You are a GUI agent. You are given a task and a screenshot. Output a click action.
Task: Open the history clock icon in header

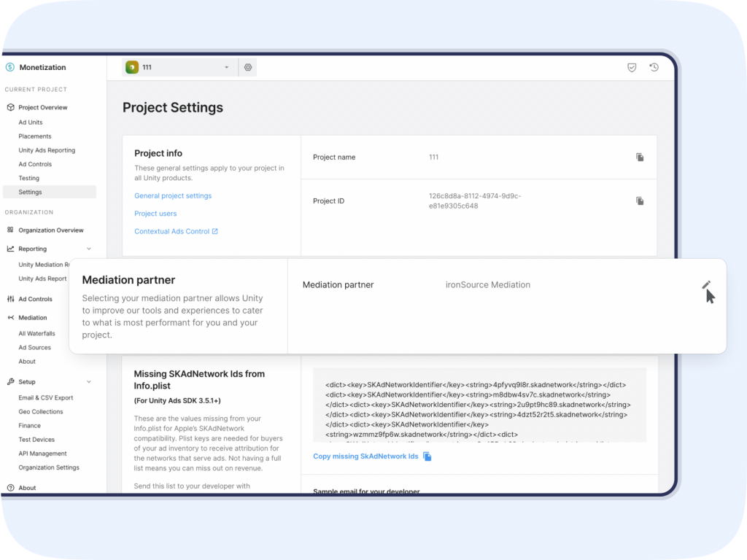[x=654, y=68]
